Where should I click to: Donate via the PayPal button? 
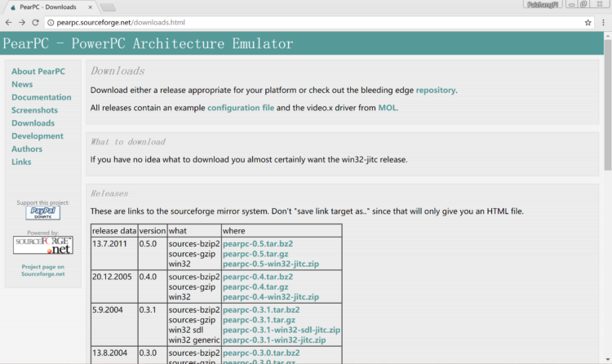[x=43, y=213]
